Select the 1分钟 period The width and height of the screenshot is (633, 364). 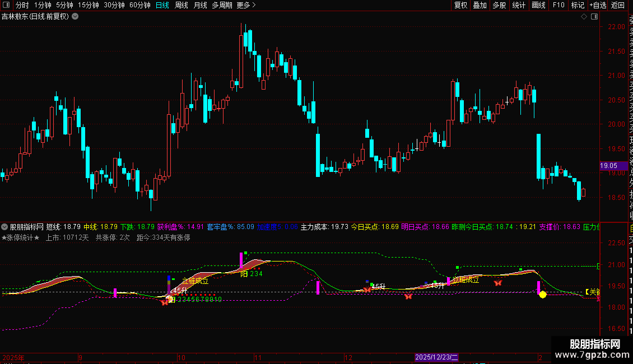(x=43, y=5)
